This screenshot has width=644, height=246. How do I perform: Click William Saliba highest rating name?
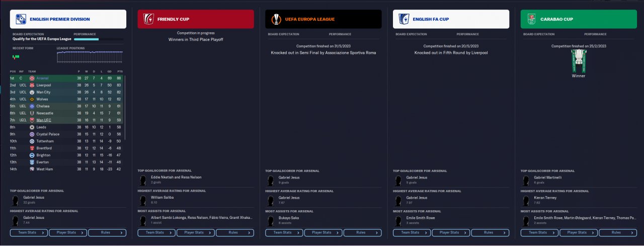coord(163,197)
